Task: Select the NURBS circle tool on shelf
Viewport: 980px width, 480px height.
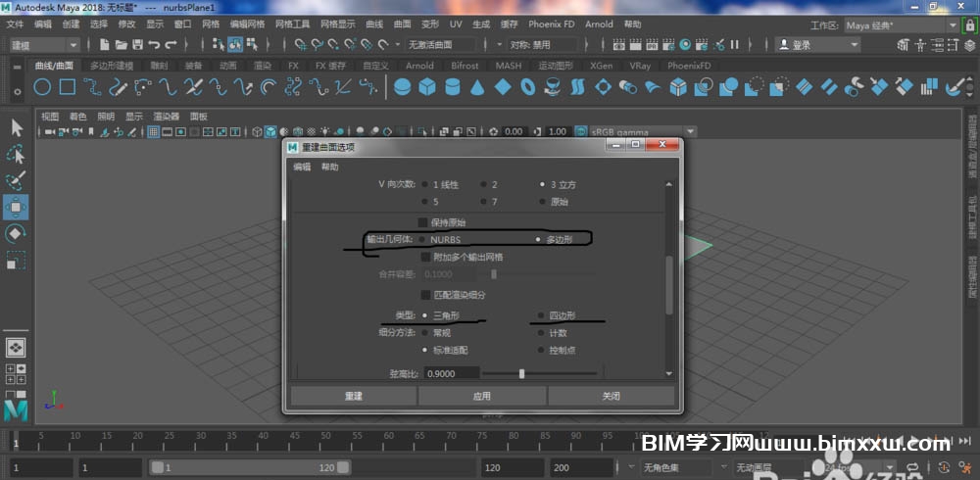Action: (x=43, y=87)
